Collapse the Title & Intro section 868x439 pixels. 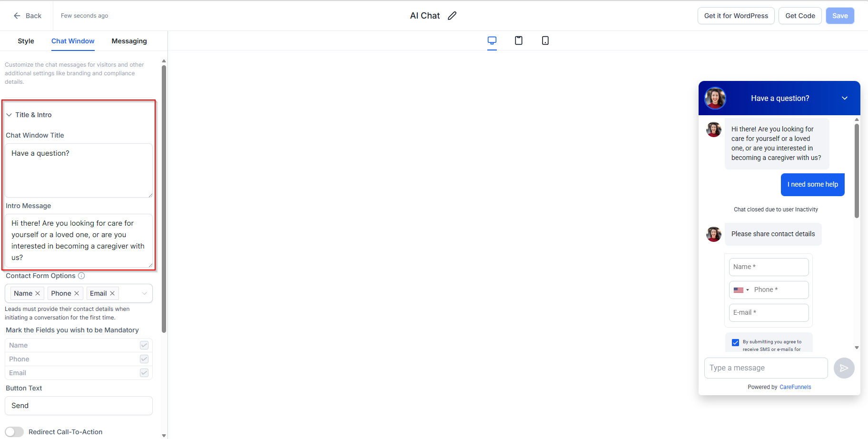9,115
